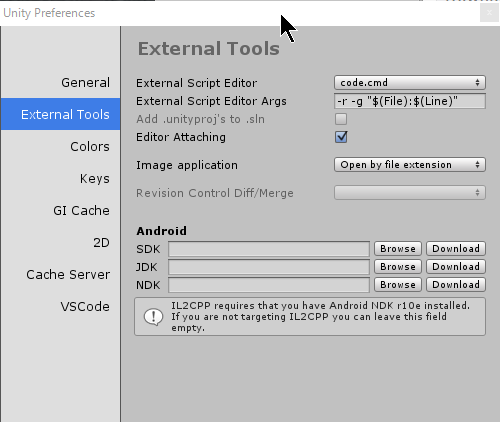This screenshot has width=500, height=422.
Task: Click the IL2CPP warning info icon
Action: [153, 317]
